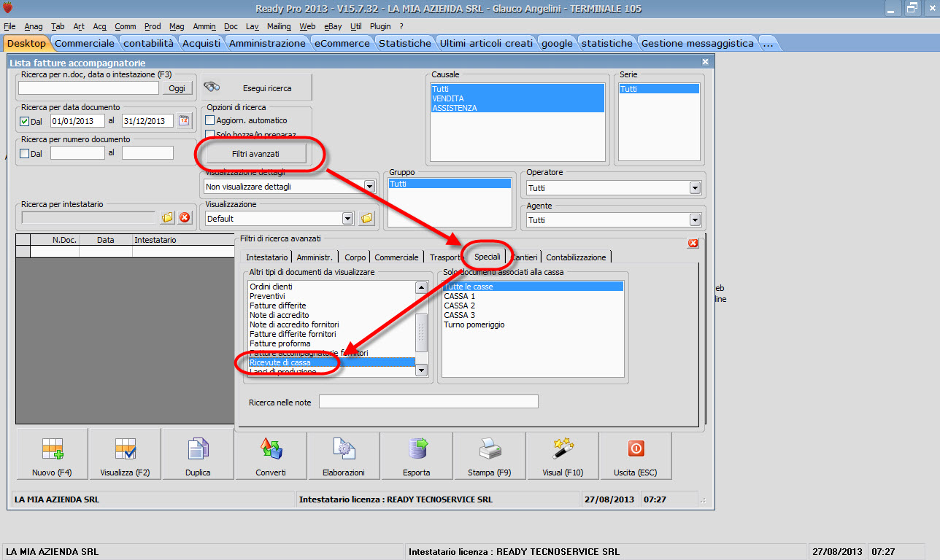Click the calendar icon beside date range
Viewport: 940px width, 560px height.
point(184,121)
